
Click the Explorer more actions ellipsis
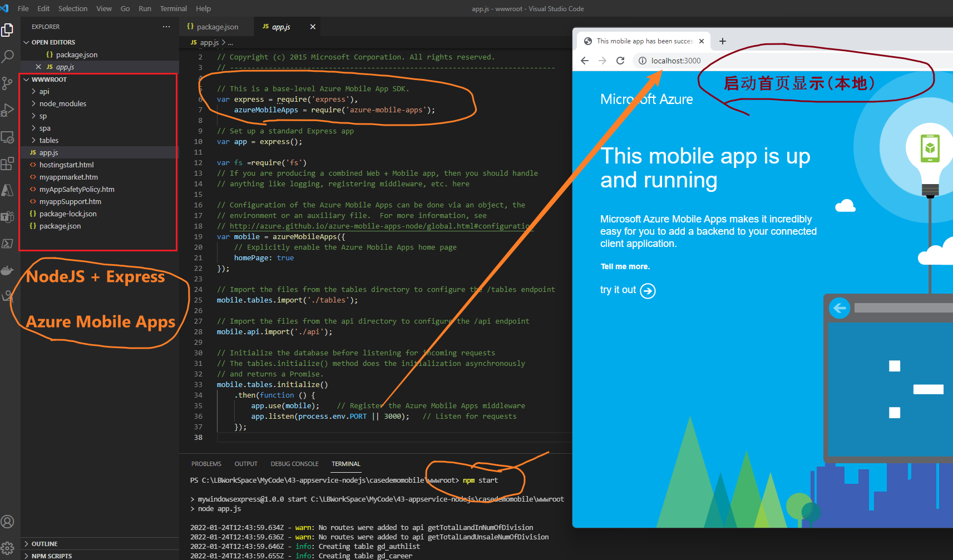pyautogui.click(x=166, y=27)
